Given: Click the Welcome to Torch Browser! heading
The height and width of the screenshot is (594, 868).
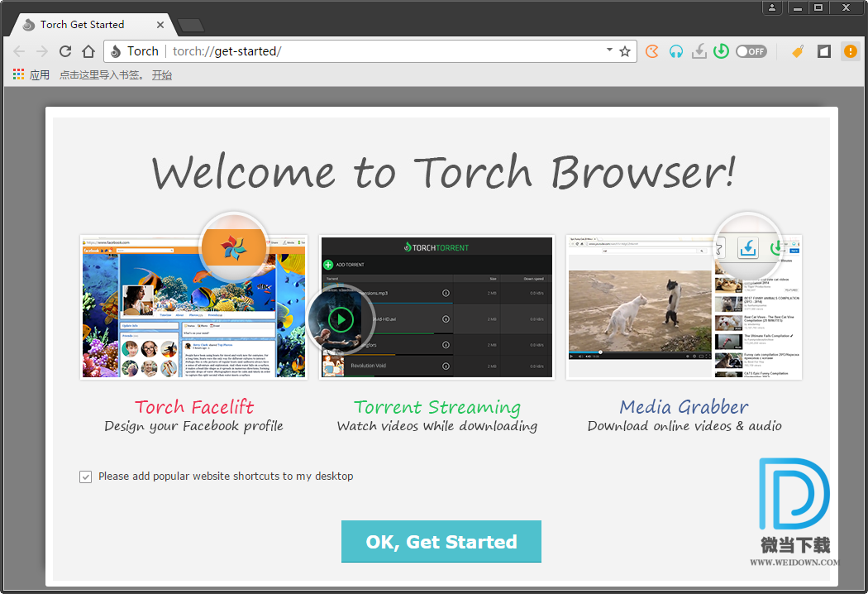Looking at the screenshot, I should click(x=443, y=172).
